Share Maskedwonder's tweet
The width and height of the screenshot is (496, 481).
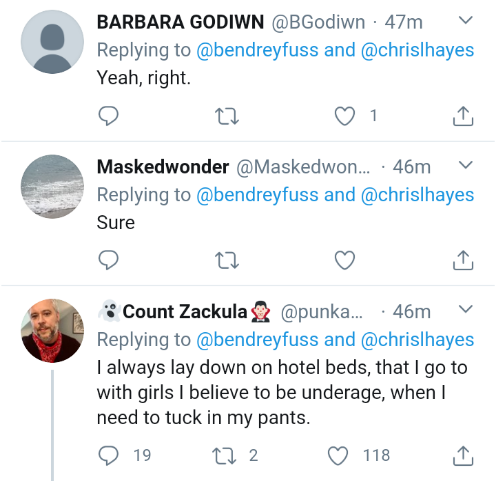(x=463, y=260)
